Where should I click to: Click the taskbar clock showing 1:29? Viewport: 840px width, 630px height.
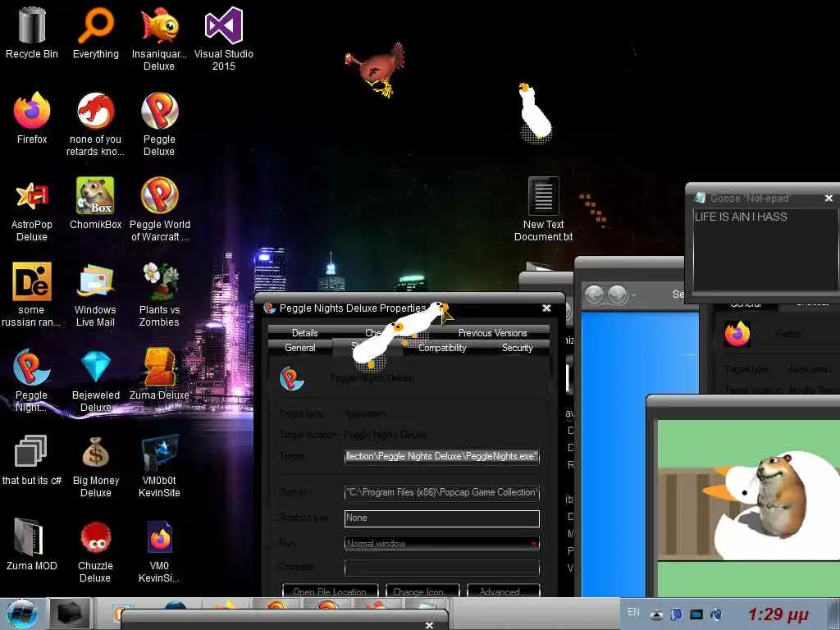pos(778,614)
